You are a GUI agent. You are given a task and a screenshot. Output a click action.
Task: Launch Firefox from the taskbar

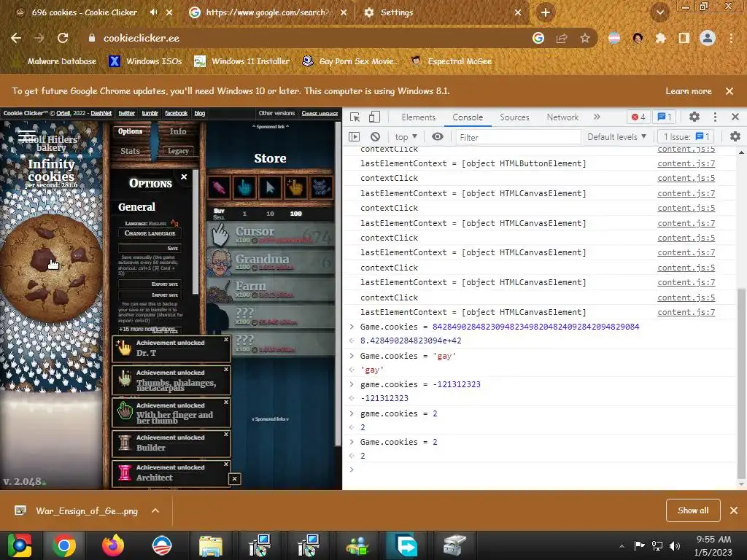[113, 545]
